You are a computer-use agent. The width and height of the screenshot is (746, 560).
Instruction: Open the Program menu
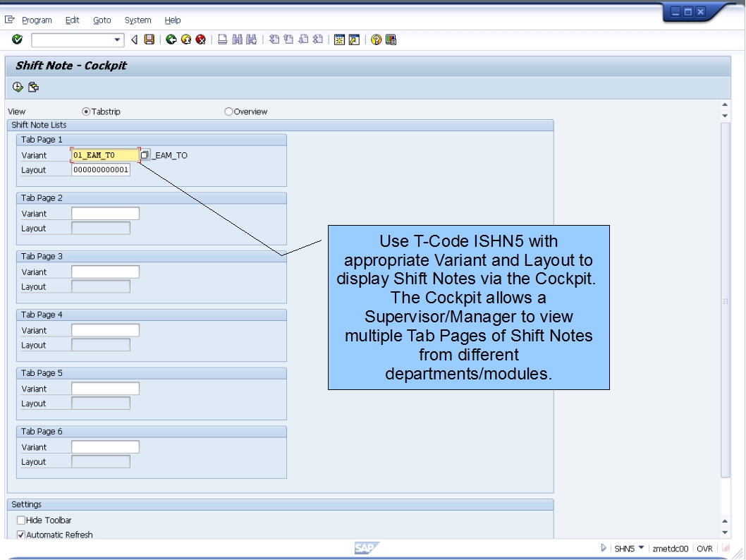pos(37,20)
